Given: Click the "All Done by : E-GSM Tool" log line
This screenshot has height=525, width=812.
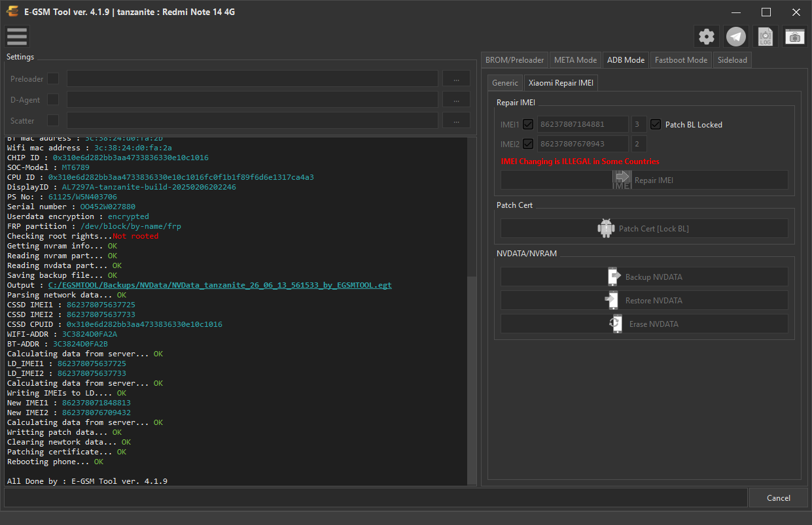Looking at the screenshot, I should pyautogui.click(x=87, y=481).
